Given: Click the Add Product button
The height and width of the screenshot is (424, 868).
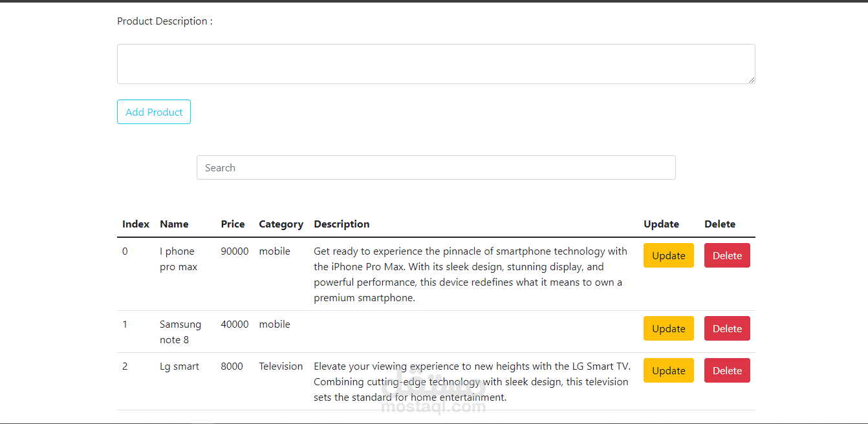Looking at the screenshot, I should [x=154, y=112].
